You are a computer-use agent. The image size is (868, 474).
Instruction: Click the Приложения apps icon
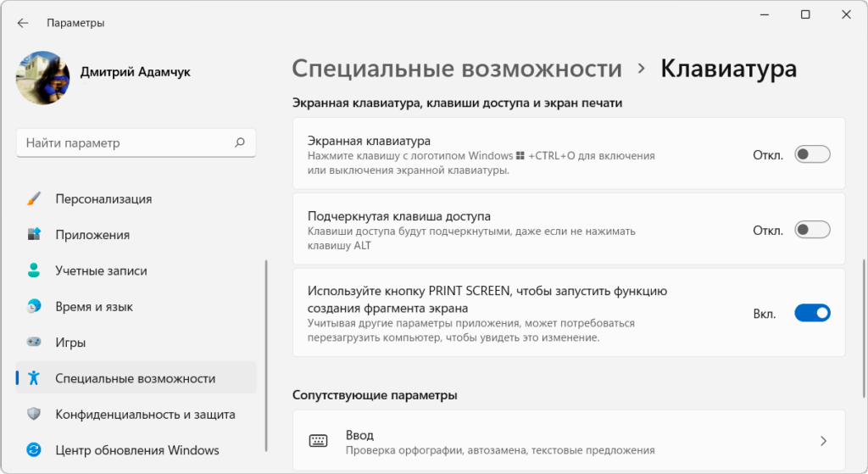click(x=34, y=235)
